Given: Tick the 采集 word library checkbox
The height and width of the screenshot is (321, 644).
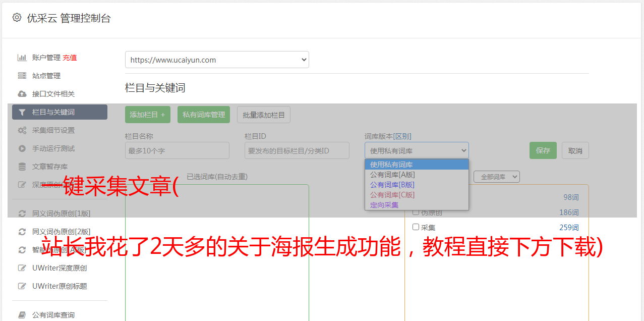Looking at the screenshot, I should [416, 227].
